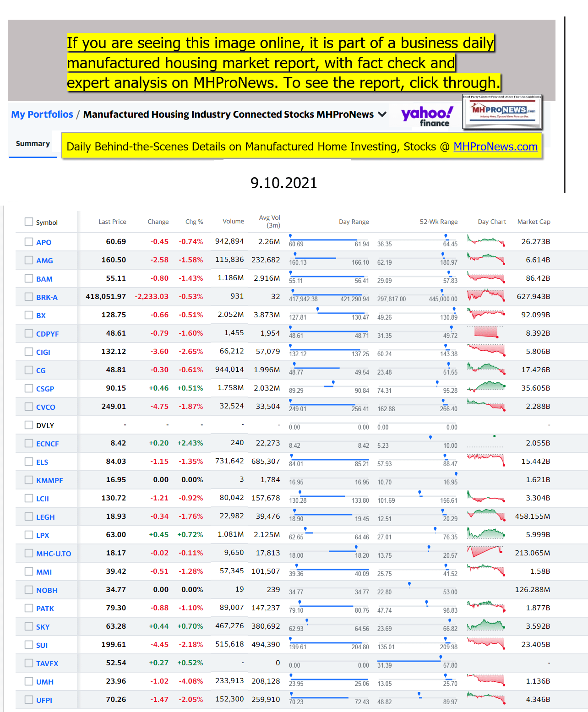Check the BAM row checkbox
The image size is (588, 712).
coord(29,278)
